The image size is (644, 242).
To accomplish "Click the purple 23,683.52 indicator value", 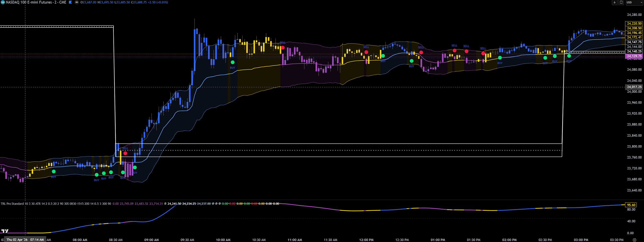I will (x=141, y=204).
